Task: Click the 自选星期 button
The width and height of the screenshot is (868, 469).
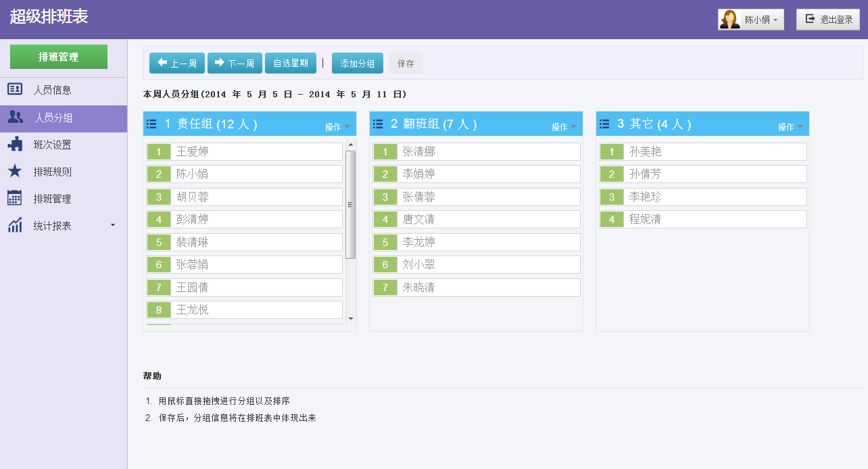Action: tap(291, 63)
